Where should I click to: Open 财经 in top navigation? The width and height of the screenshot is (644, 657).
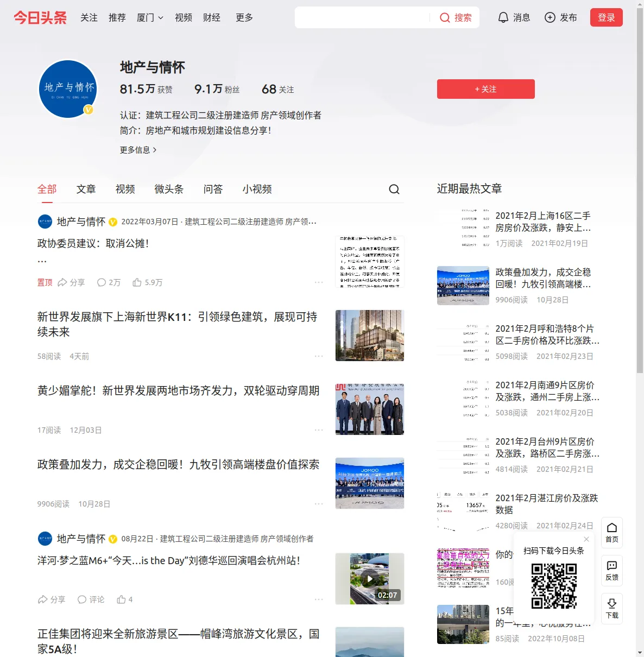pos(212,17)
